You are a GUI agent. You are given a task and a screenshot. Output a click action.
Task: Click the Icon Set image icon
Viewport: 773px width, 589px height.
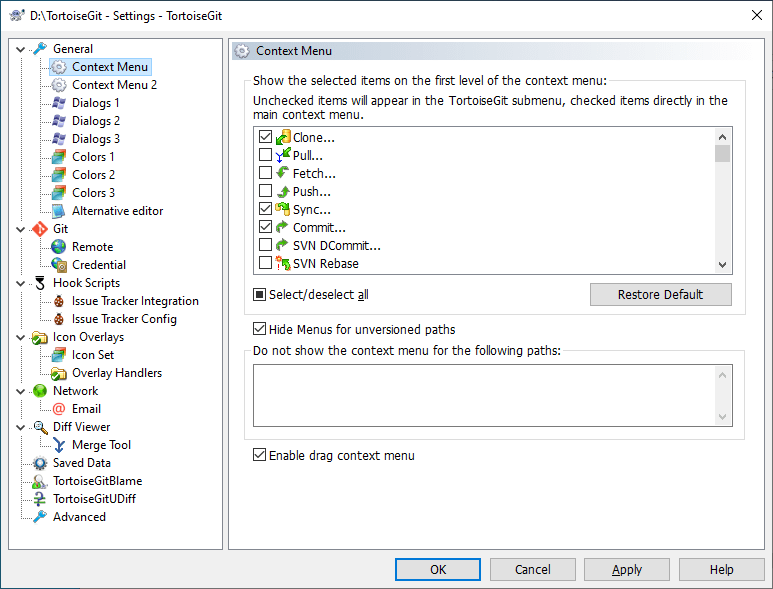tap(59, 355)
